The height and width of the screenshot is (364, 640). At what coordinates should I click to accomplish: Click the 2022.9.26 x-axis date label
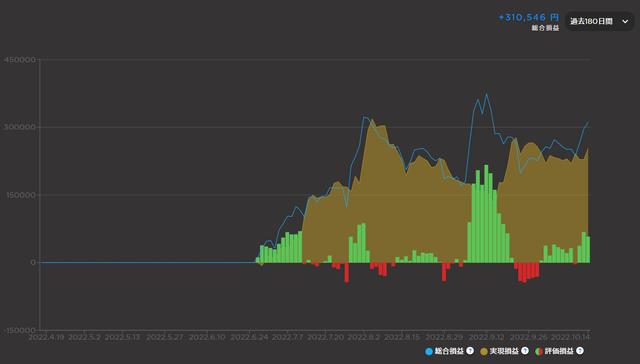point(529,337)
